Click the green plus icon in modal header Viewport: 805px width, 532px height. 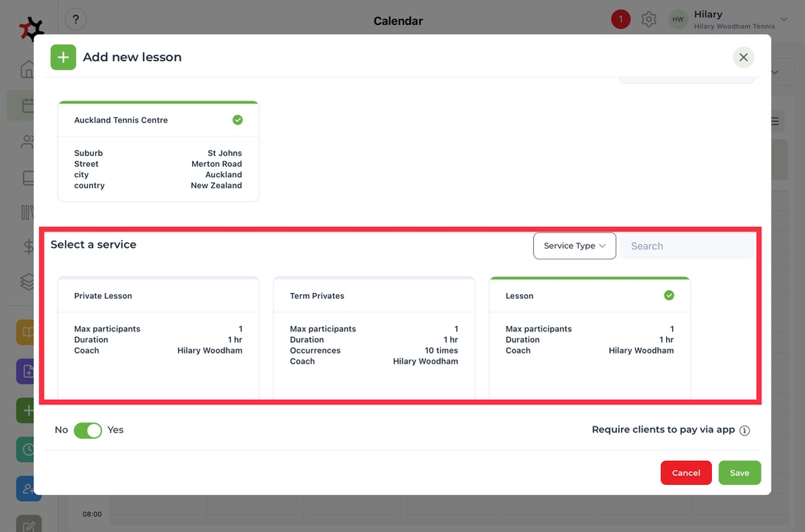click(64, 58)
